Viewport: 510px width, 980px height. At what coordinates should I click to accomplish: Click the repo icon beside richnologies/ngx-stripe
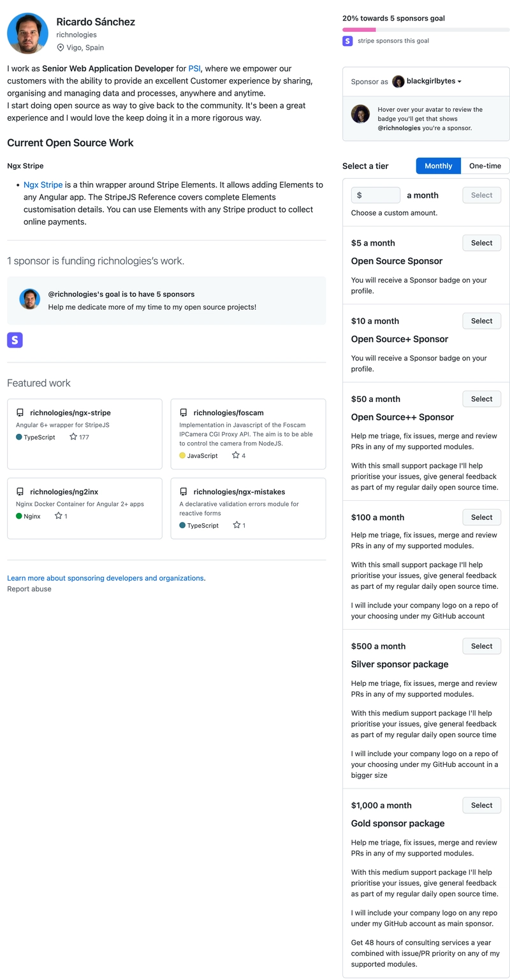tap(20, 413)
